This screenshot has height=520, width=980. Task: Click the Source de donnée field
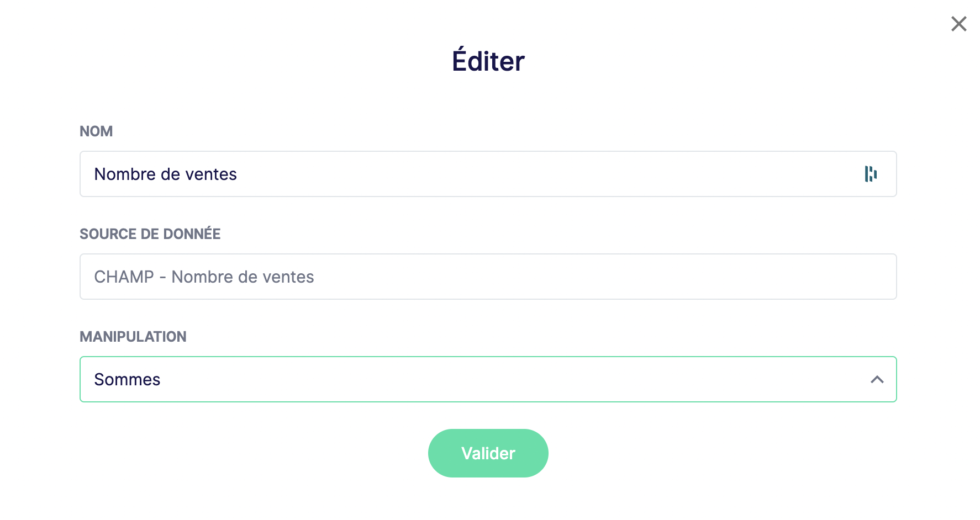pos(488,277)
